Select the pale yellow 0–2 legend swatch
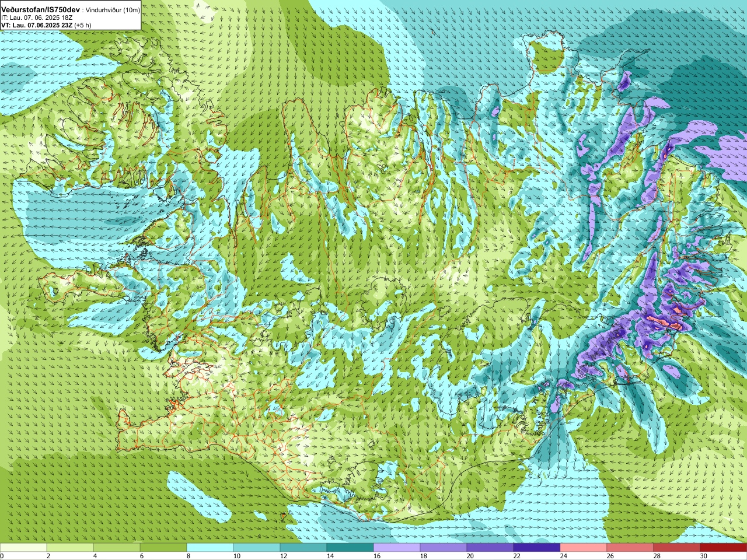The image size is (747, 560). [23, 548]
